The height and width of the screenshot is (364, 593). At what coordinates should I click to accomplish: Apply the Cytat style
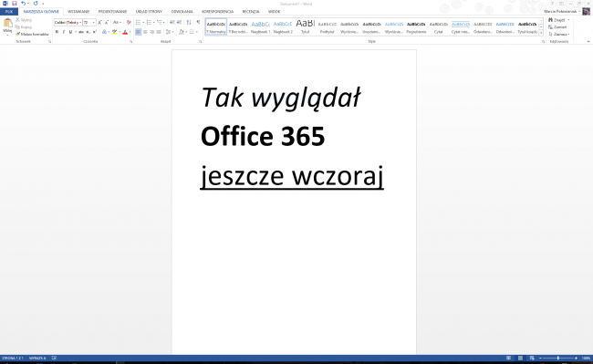[438, 26]
